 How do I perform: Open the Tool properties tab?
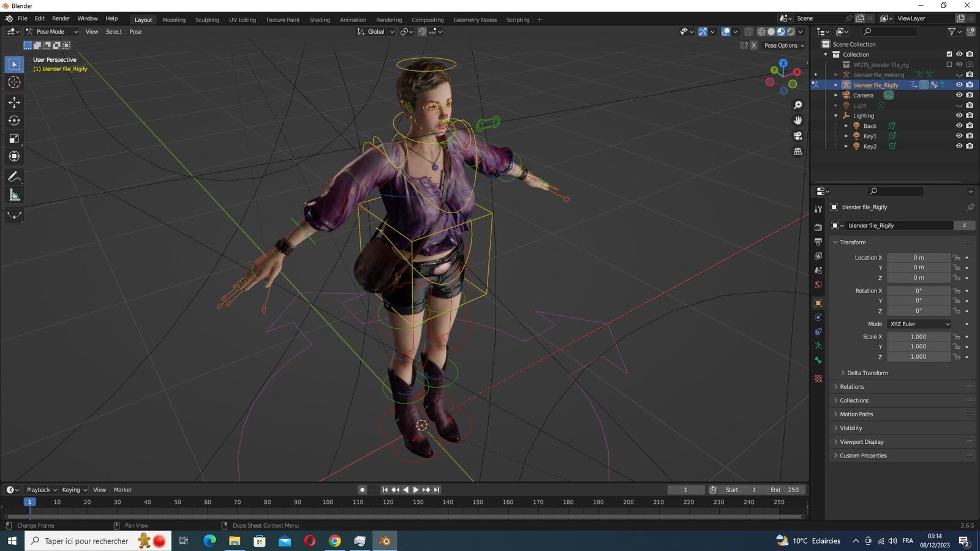(x=818, y=209)
